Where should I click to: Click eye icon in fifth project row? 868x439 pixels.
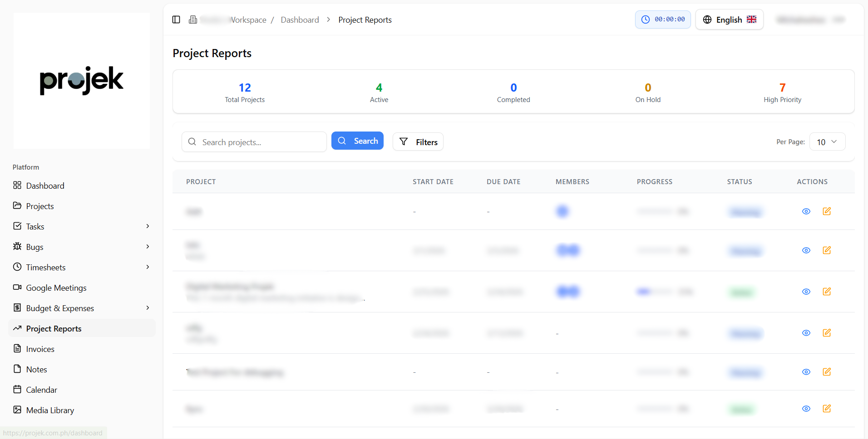coord(806,372)
